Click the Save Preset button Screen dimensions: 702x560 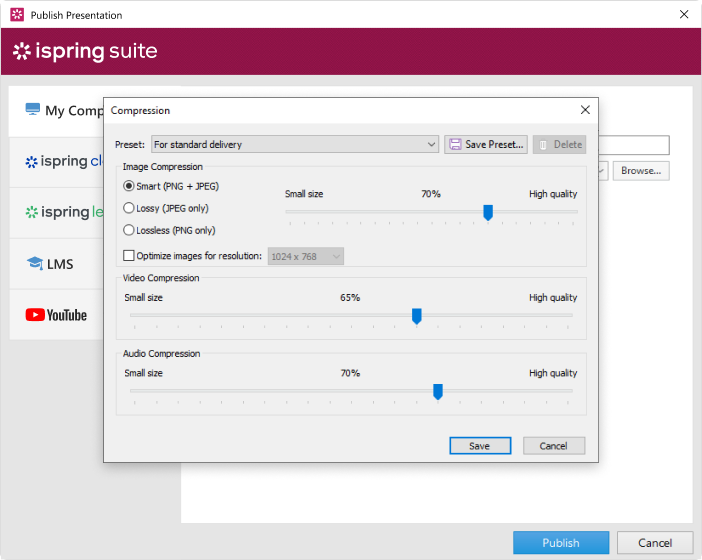pos(486,144)
